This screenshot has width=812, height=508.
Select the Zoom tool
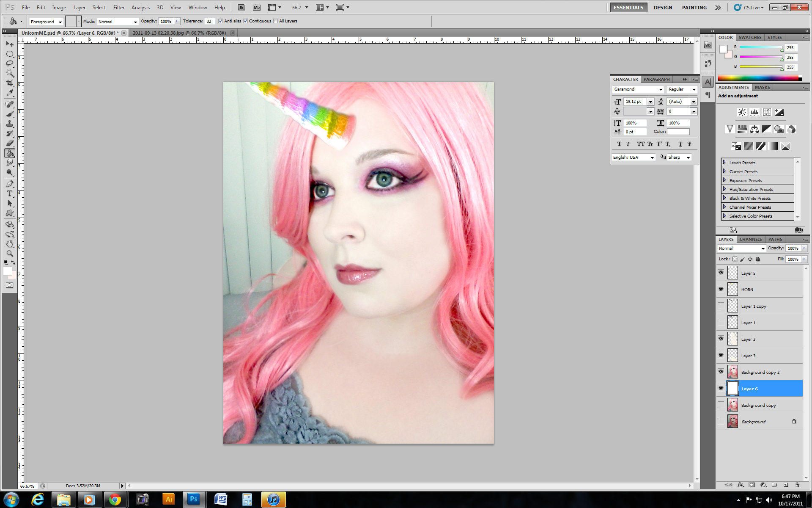[x=10, y=254]
